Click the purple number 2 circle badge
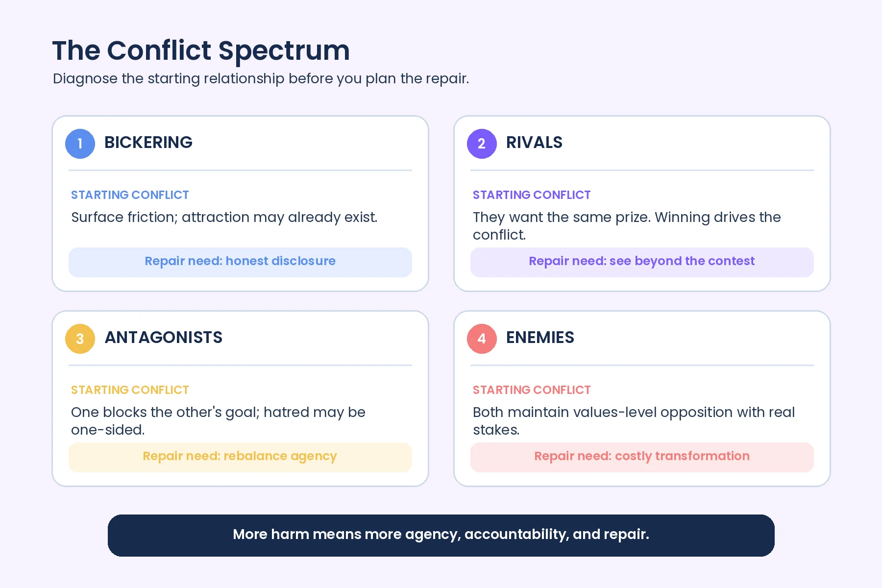This screenshot has width=882, height=588. (482, 144)
